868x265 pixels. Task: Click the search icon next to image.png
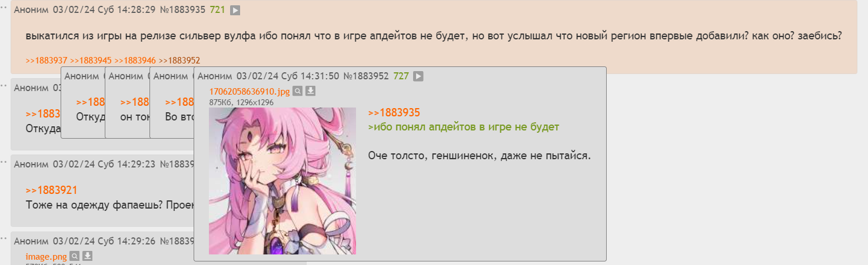[74, 256]
